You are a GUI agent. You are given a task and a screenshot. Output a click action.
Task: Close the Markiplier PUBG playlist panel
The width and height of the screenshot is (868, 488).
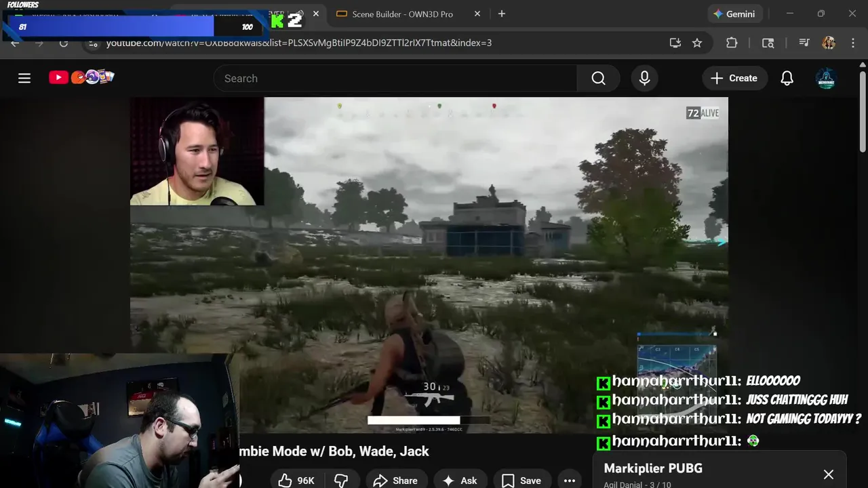[828, 474]
